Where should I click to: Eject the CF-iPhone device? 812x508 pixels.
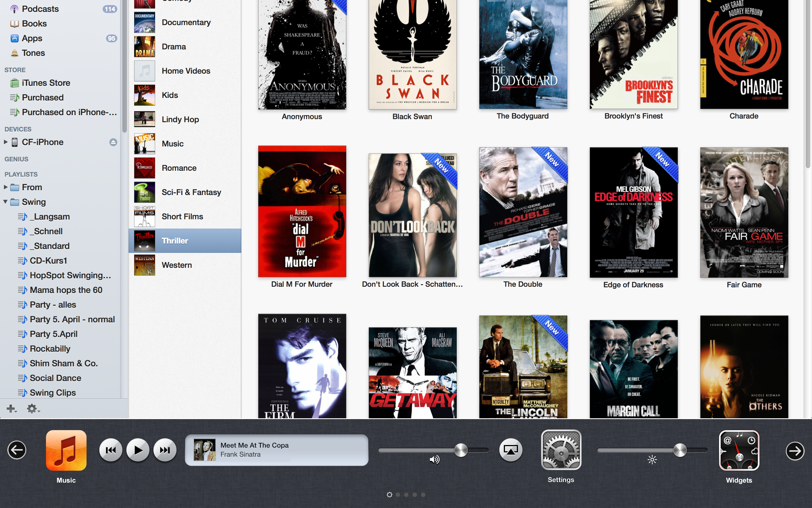click(113, 142)
